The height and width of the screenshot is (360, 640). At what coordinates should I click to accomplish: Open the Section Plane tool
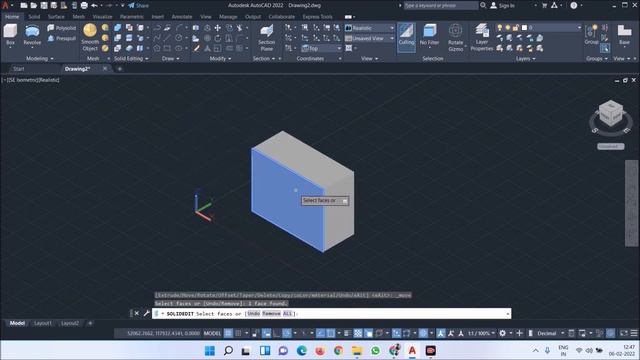pos(267,38)
